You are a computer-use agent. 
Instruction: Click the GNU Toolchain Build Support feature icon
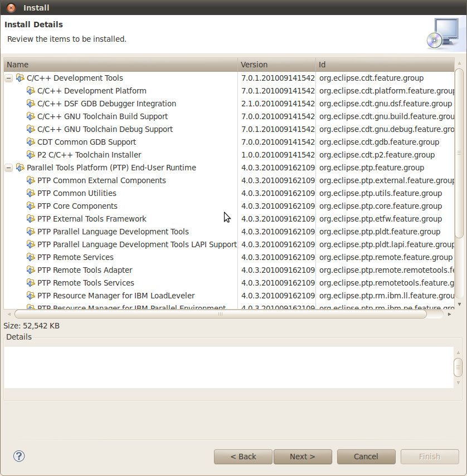[x=31, y=116]
